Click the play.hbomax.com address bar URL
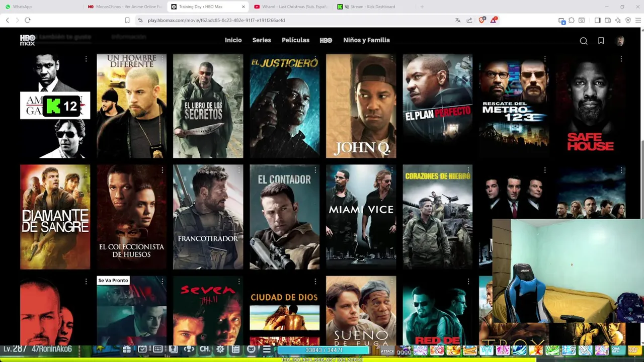644x362 pixels. pyautogui.click(x=216, y=20)
